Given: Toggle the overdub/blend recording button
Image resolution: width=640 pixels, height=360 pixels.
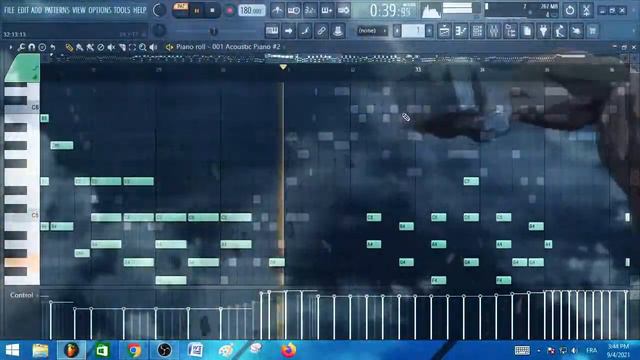Looking at the screenshot, I should (x=327, y=11).
